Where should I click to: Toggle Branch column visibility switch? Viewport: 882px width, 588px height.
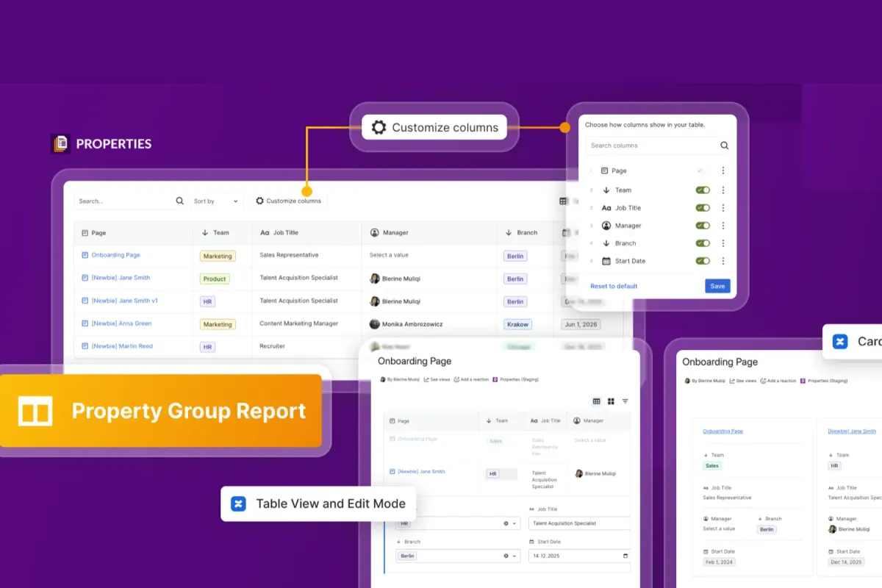point(703,243)
